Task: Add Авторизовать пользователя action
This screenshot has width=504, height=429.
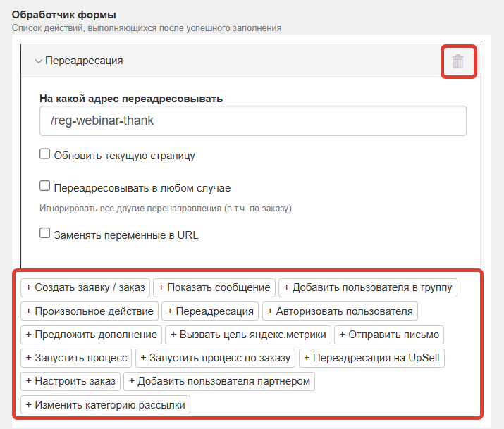Action: [x=340, y=311]
